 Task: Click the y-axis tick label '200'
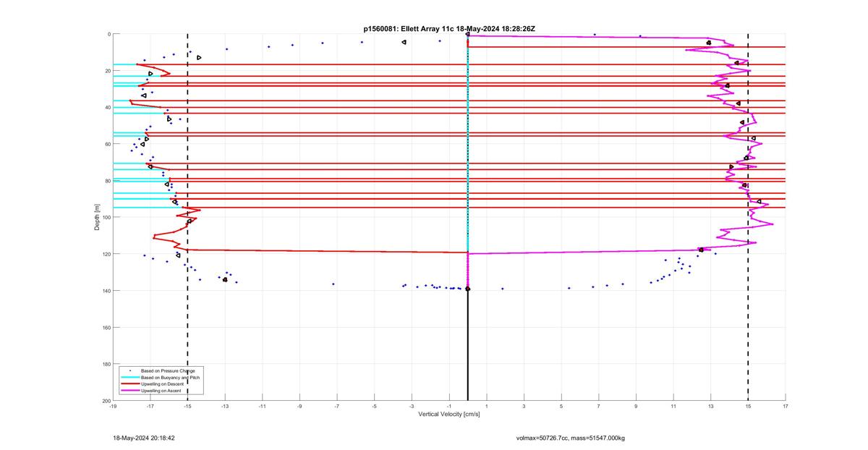coord(106,400)
